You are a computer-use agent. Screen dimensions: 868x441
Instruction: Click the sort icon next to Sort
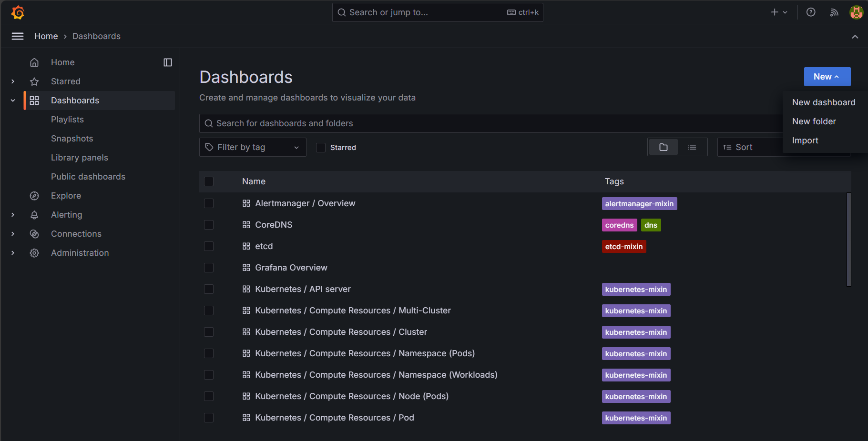[x=727, y=147]
